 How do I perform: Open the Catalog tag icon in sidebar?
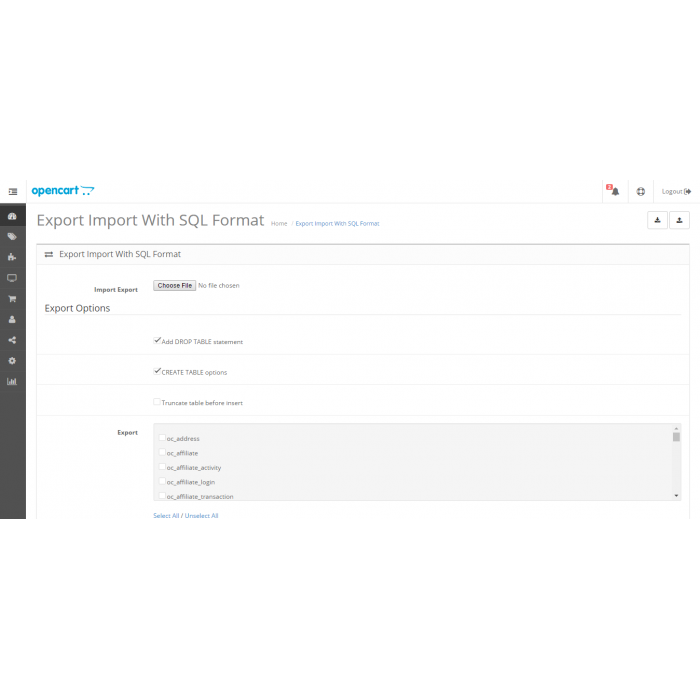pyautogui.click(x=12, y=237)
